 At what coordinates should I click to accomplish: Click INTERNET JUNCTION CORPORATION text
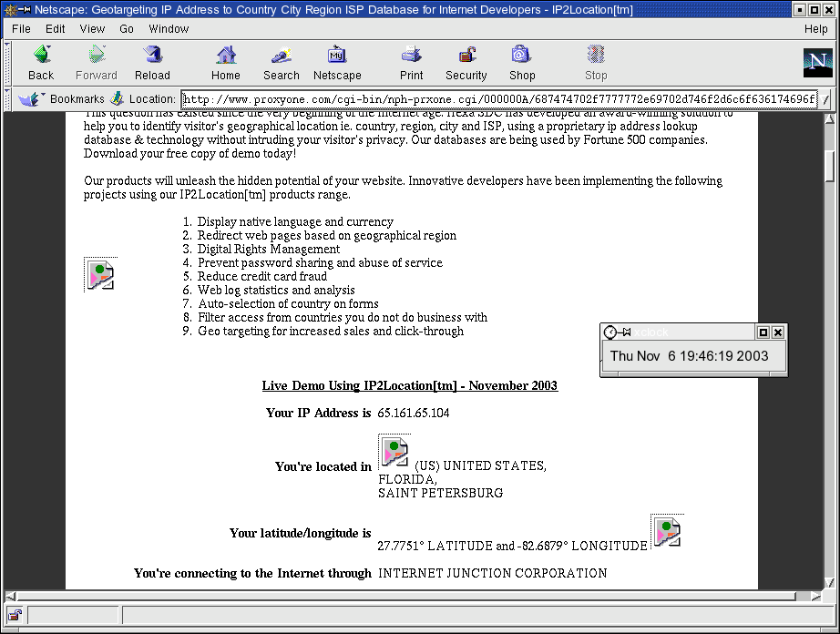[x=492, y=573]
